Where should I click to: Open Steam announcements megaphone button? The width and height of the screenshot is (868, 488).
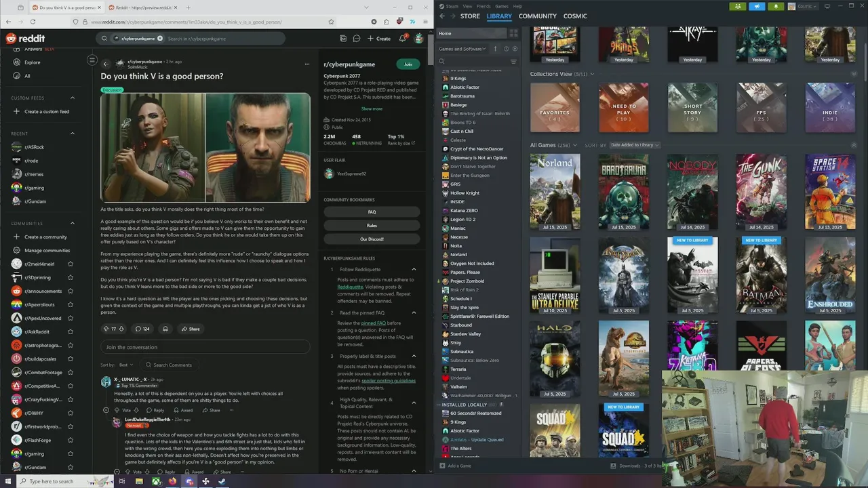tap(757, 6)
